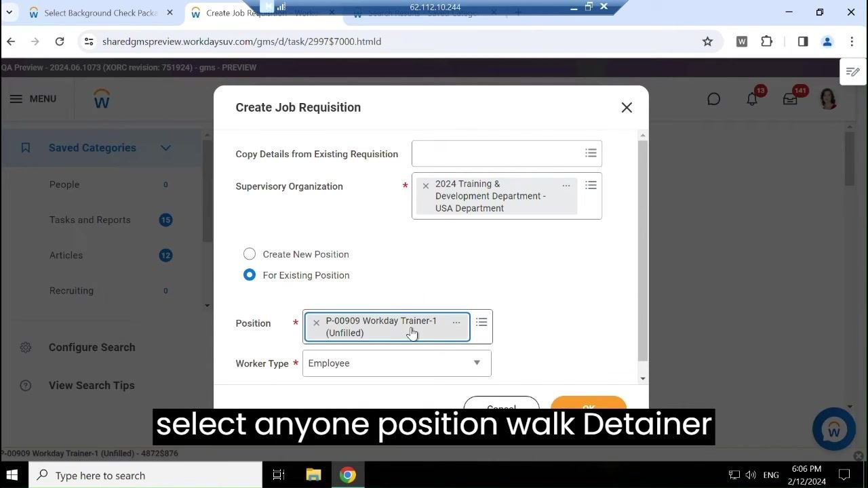Remove P-00909 Workday Trainer-1 position selection
This screenshot has height=488, width=868.
[x=316, y=323]
